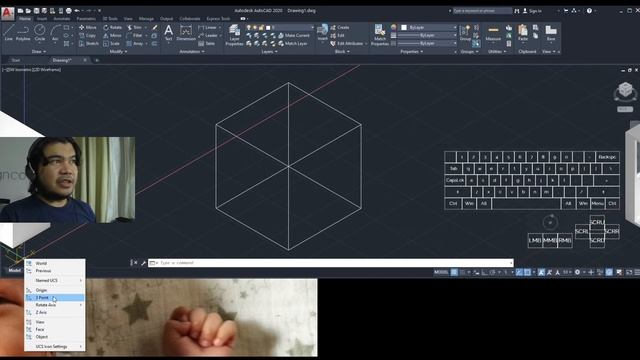Click the Trim tool

click(134, 27)
